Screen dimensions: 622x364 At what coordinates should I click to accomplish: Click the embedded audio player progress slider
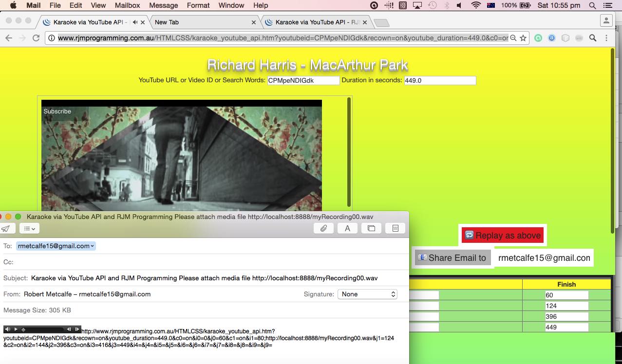[x=43, y=329]
